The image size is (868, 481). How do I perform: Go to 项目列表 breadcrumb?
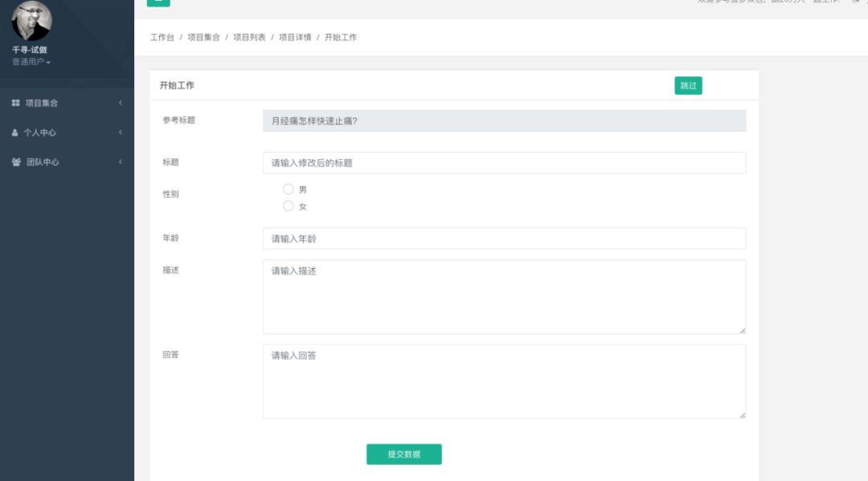[x=249, y=37]
